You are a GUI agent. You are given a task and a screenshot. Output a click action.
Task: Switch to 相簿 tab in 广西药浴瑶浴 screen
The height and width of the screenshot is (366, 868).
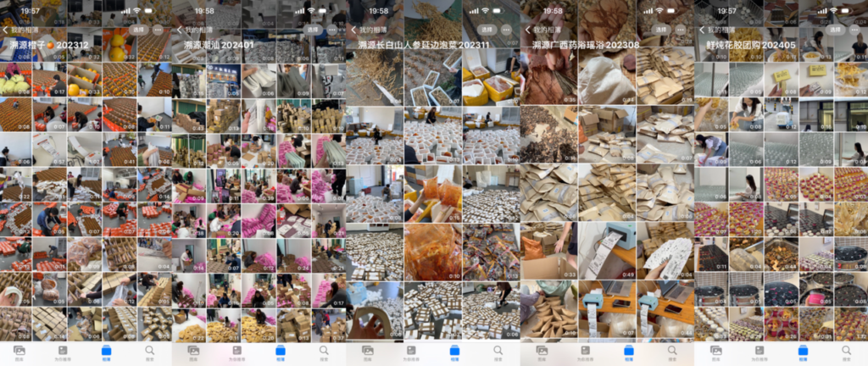(628, 351)
